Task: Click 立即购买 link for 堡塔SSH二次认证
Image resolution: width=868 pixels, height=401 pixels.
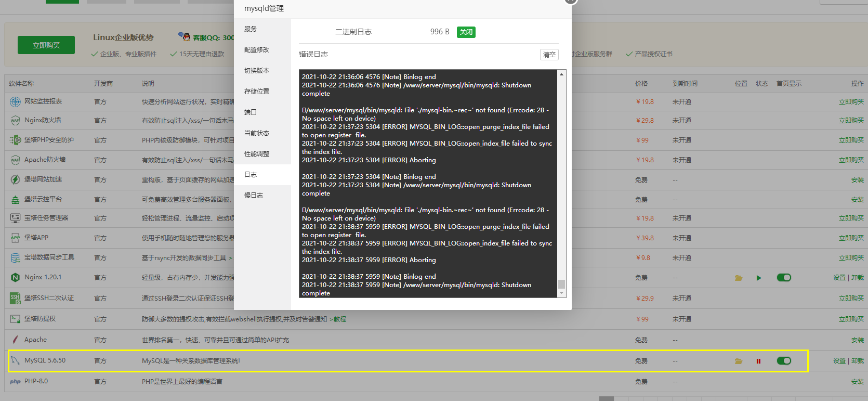Action: click(x=851, y=299)
